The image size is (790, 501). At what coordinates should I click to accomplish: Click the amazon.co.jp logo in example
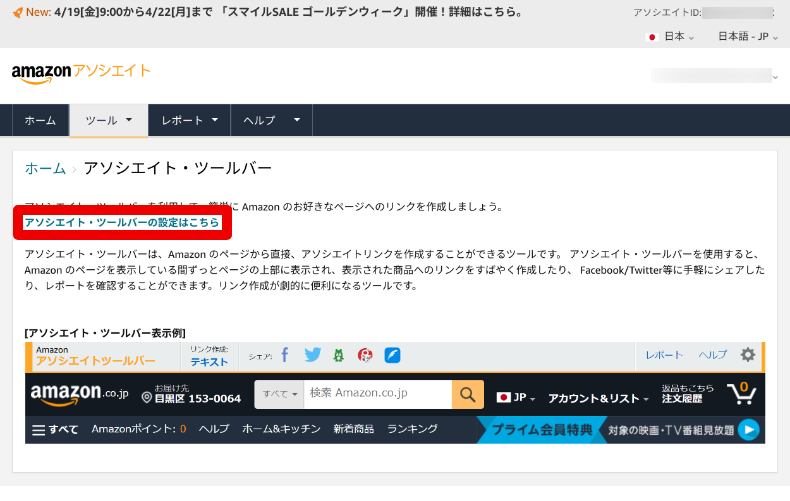(x=80, y=394)
